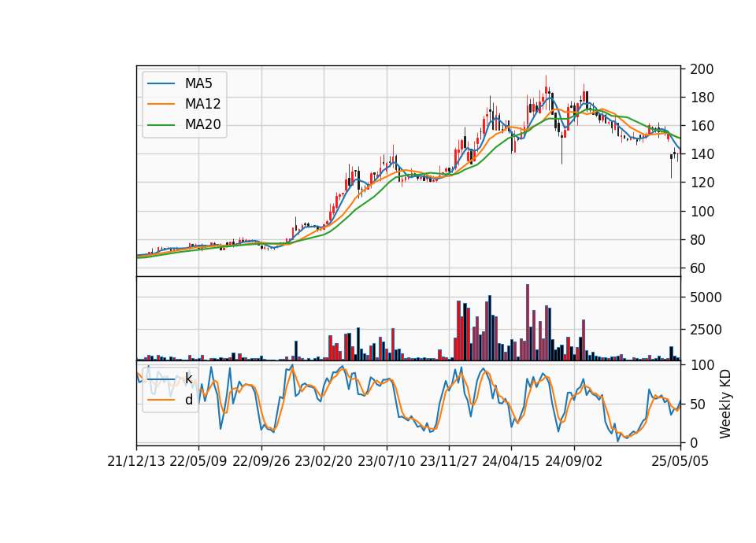Click the 23/07/10 date tick label
The height and width of the screenshot is (543, 756).
tap(386, 462)
